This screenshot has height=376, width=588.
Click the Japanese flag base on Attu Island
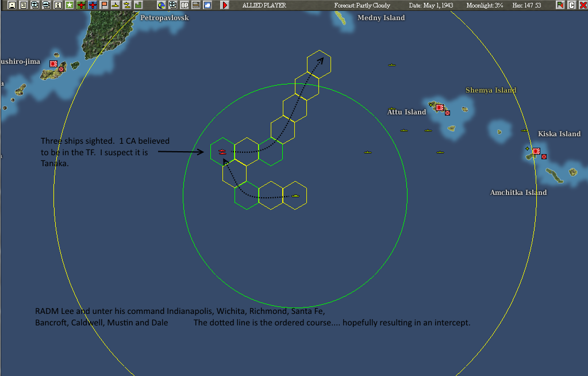[440, 108]
